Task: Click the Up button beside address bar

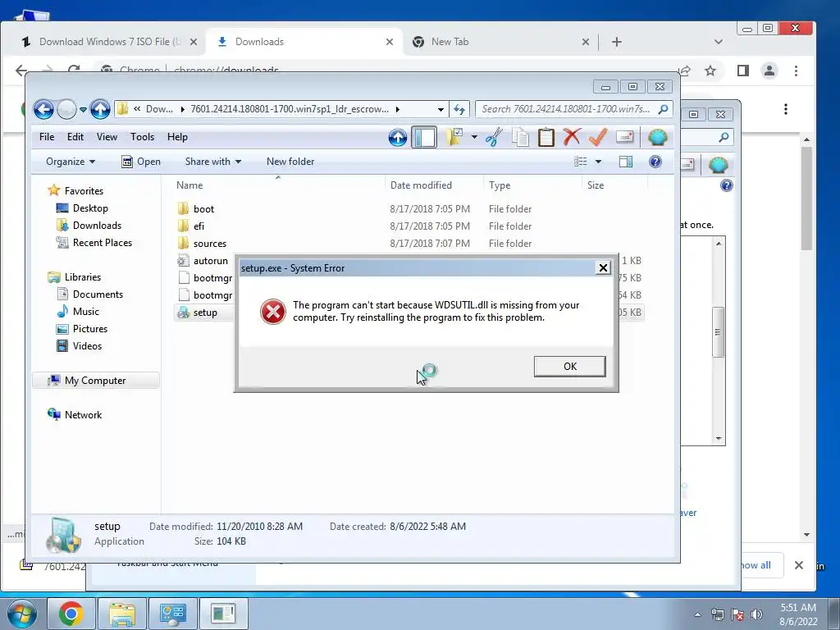Action: [99, 109]
